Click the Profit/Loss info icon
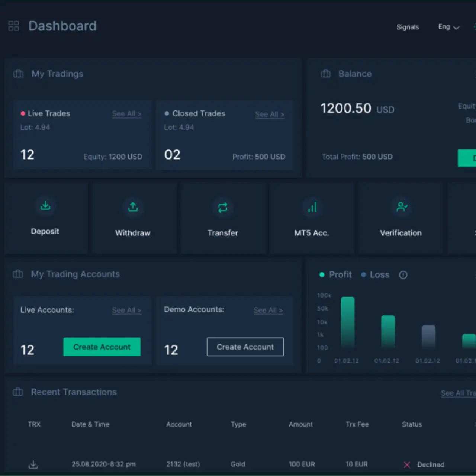The width and height of the screenshot is (476, 476). pos(403,275)
